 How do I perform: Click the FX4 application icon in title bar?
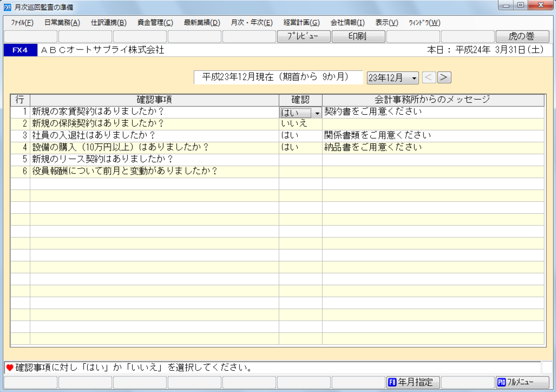coord(7,7)
